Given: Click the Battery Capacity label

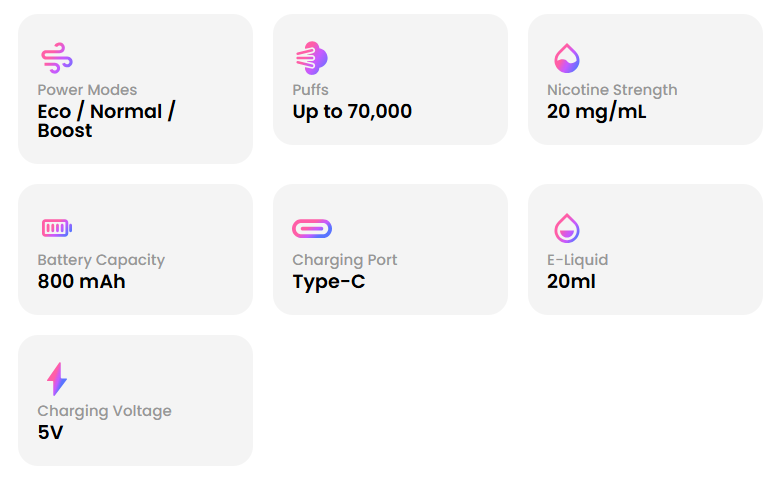Looking at the screenshot, I should point(101,260).
